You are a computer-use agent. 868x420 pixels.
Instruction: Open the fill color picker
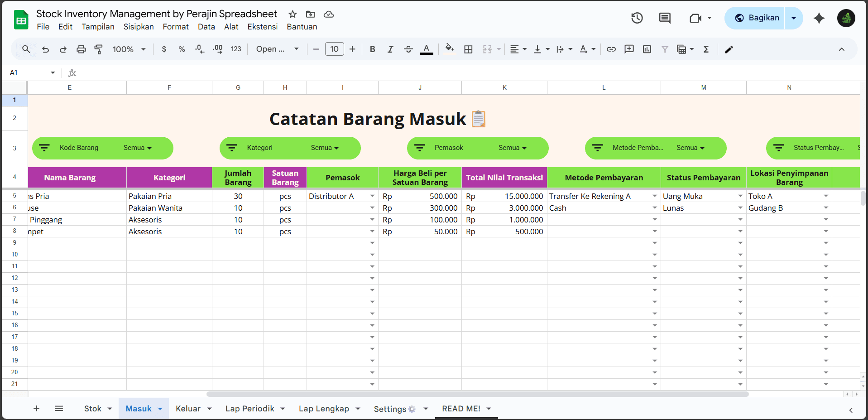coord(450,49)
